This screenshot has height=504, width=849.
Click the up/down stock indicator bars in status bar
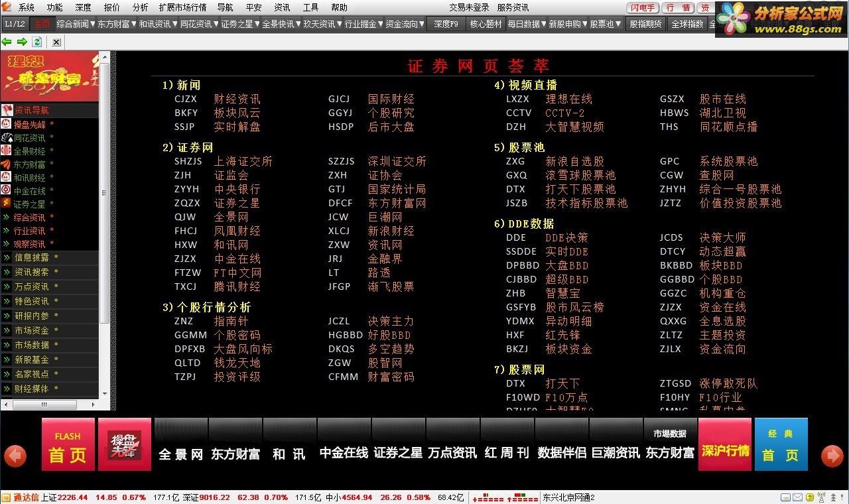(505, 497)
